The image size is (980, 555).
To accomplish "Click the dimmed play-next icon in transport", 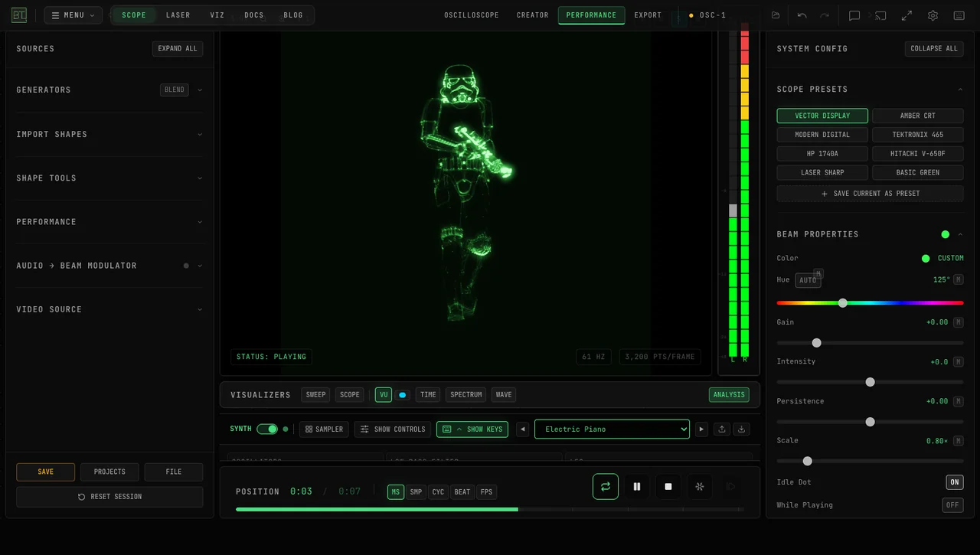I will 730,486.
